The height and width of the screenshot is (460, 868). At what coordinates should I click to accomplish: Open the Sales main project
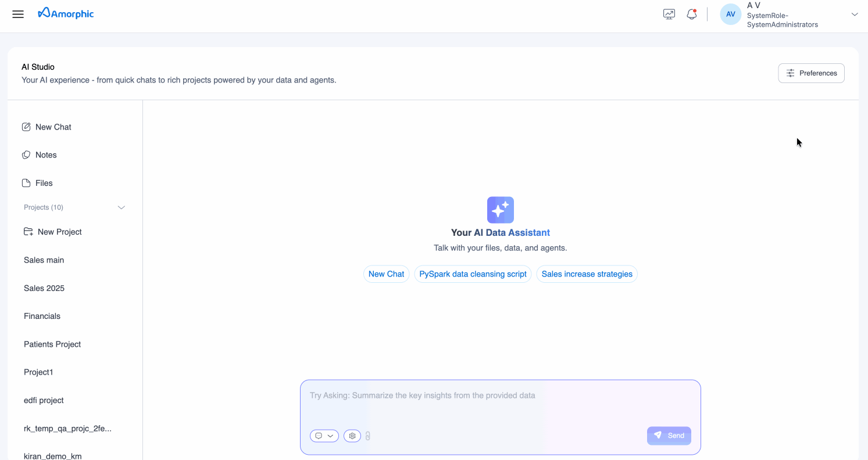click(44, 260)
